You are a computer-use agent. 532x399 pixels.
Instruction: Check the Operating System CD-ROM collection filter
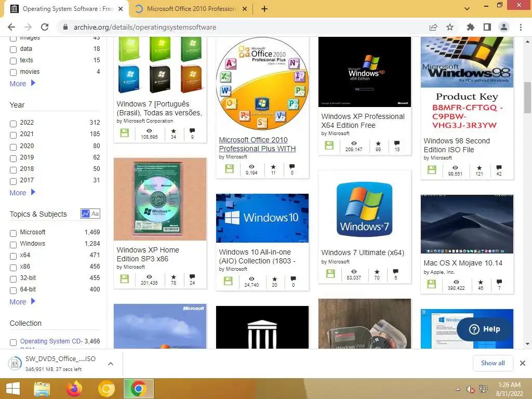(13, 343)
